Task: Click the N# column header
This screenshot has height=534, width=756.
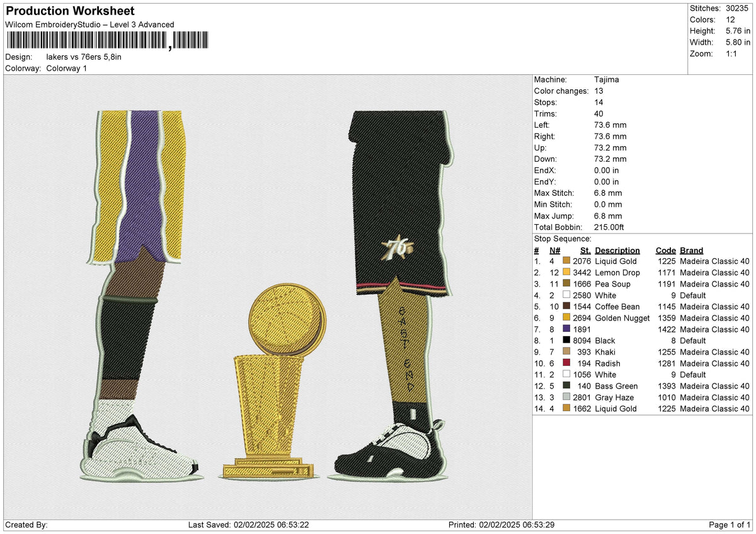Action: (554, 251)
